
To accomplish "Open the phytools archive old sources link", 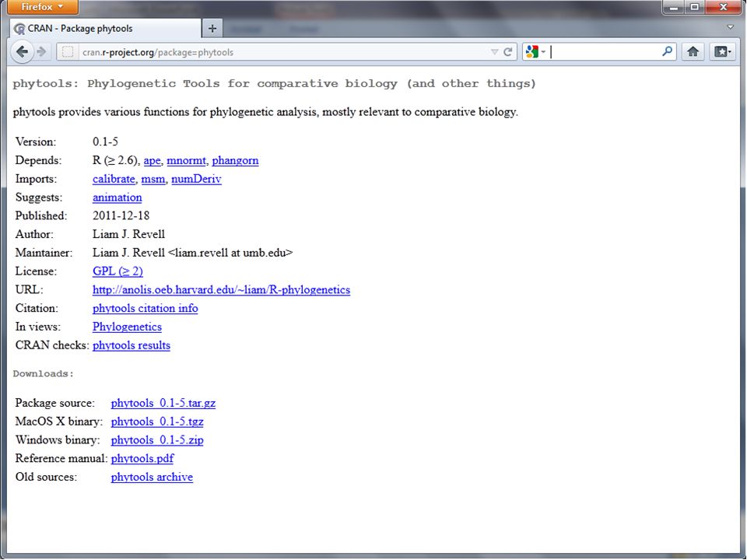I will coord(152,478).
